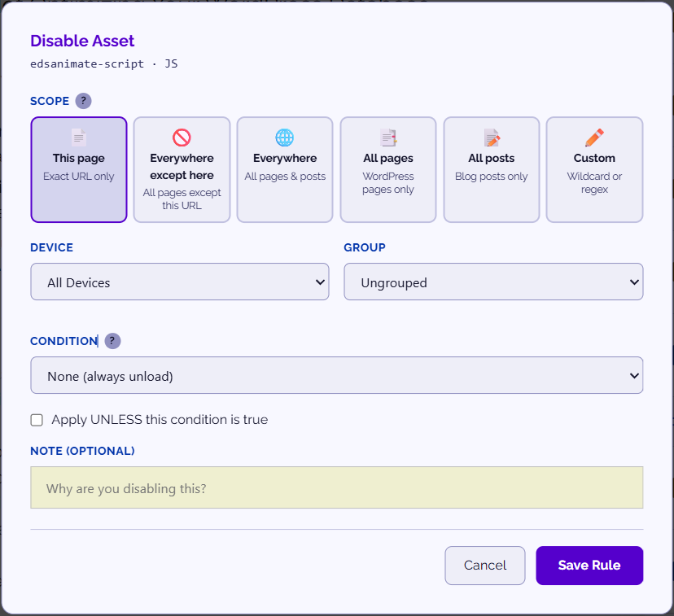Click the orange pencil icon on the Custom card
Image resolution: width=674 pixels, height=616 pixels.
point(594,138)
